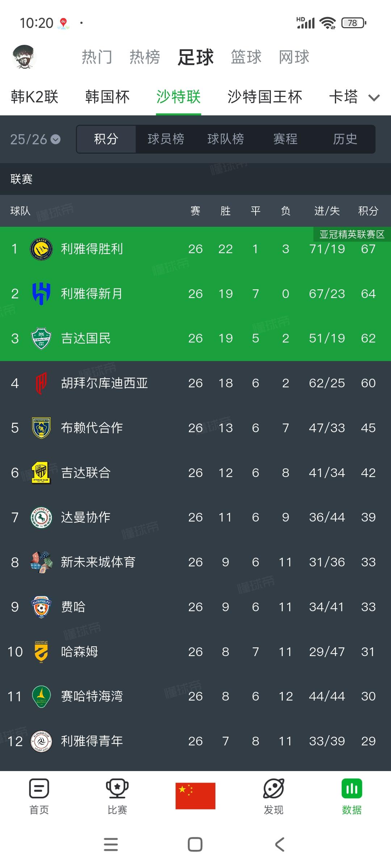Expand the league list chevron
The image size is (391, 868).
coord(374,97)
